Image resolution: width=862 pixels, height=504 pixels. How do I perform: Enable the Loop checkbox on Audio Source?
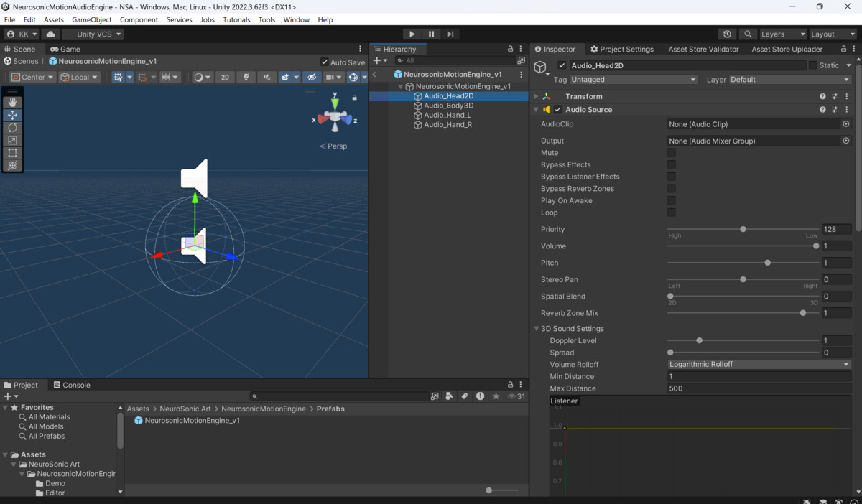[x=672, y=213]
